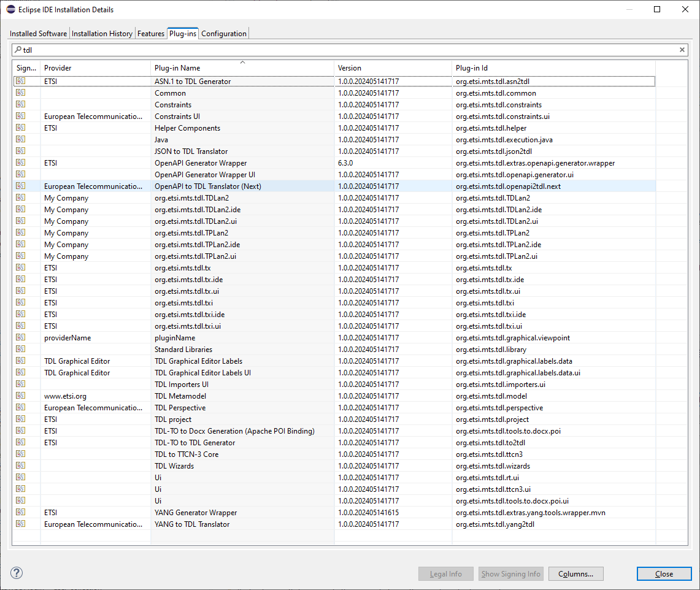
Task: Click signed icon beside org.etsi.mts.tdl.txi.ide
Action: coord(20,314)
